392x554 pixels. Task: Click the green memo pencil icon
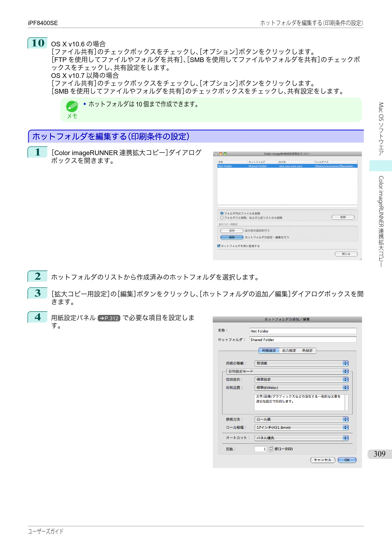72,106
